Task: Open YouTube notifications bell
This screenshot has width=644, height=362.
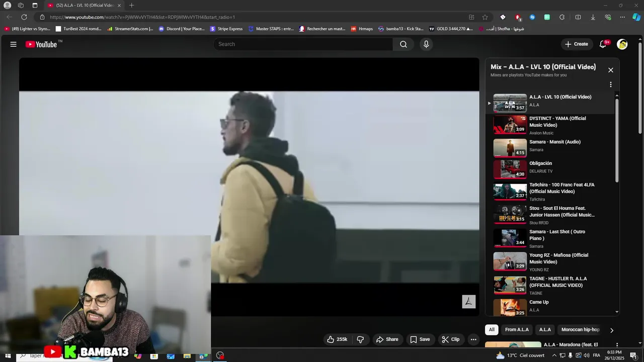Action: pos(603,44)
